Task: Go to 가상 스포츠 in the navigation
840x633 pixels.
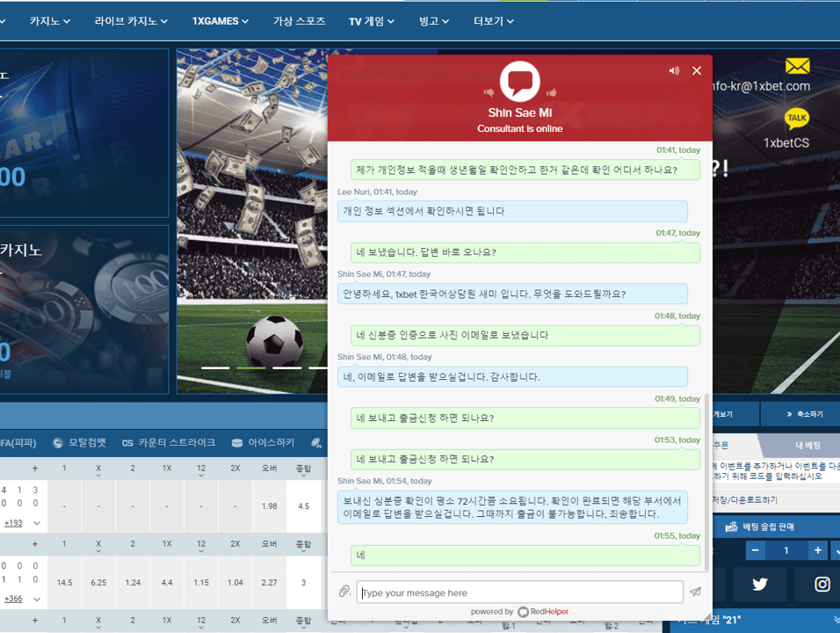Action: (299, 21)
